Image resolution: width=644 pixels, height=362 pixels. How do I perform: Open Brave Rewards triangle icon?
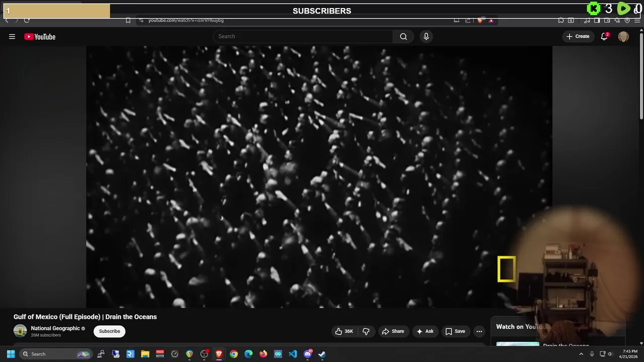[491, 20]
